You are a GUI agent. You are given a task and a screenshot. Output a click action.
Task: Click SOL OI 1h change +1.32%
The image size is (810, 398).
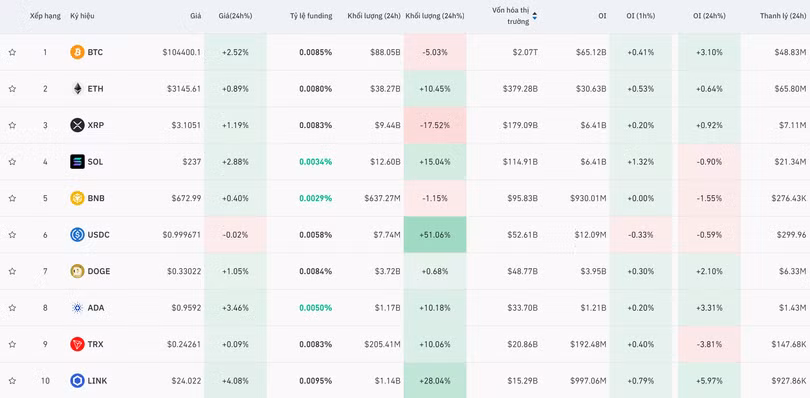click(x=641, y=162)
